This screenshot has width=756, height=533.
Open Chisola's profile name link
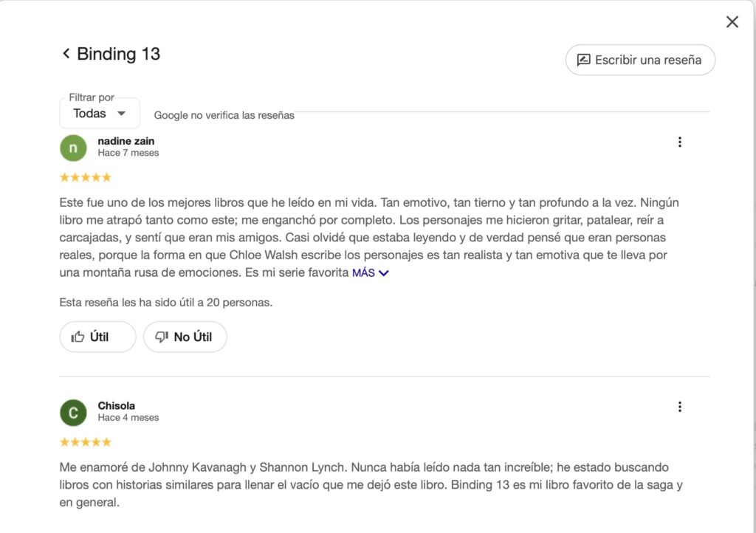(116, 406)
